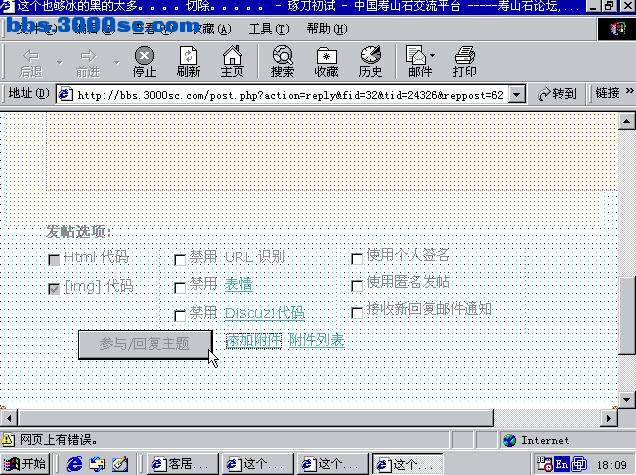The height and width of the screenshot is (475, 636).
Task: Click the IE icon in title bar
Action: point(7,6)
